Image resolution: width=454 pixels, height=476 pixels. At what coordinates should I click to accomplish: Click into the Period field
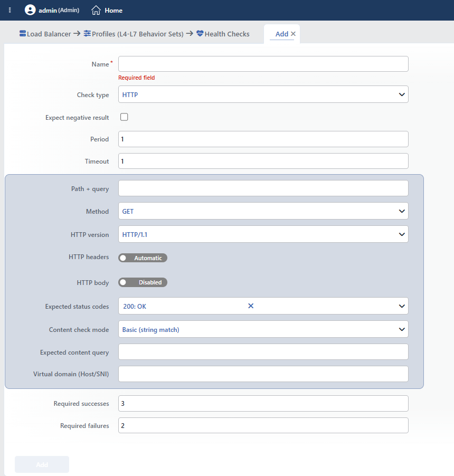263,139
